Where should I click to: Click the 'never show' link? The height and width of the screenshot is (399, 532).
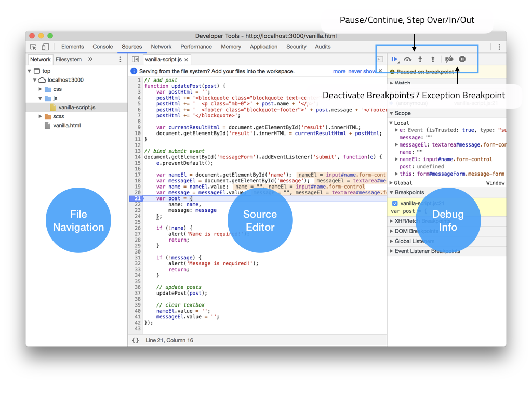[362, 71]
